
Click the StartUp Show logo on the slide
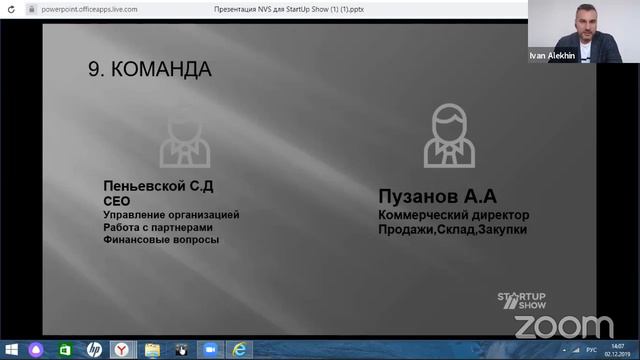pyautogui.click(x=522, y=301)
